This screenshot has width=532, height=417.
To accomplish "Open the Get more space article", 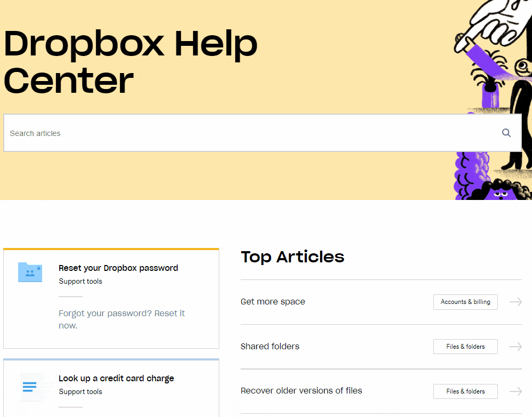I will (x=273, y=302).
